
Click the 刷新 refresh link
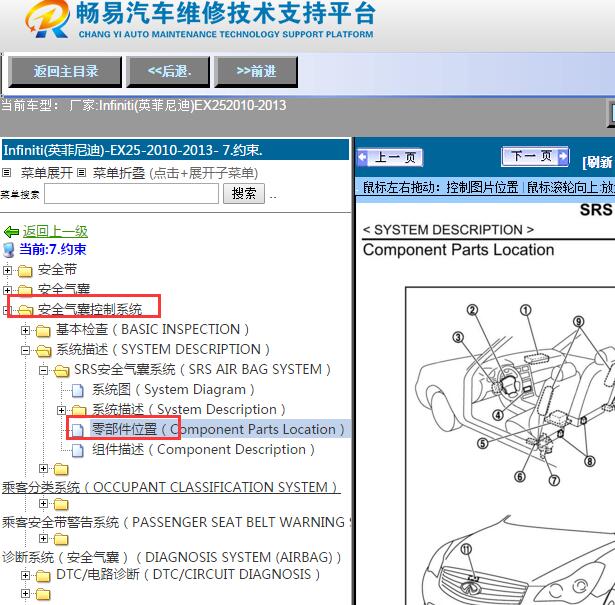tap(597, 162)
